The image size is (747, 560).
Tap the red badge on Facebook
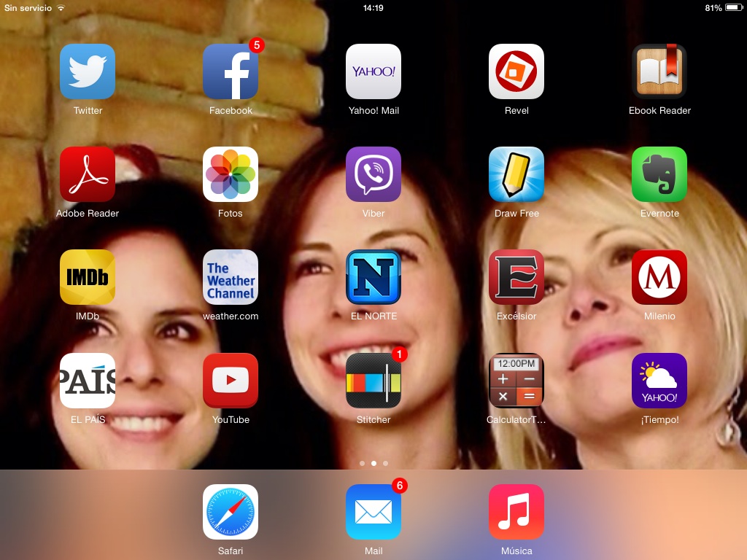coord(257,45)
